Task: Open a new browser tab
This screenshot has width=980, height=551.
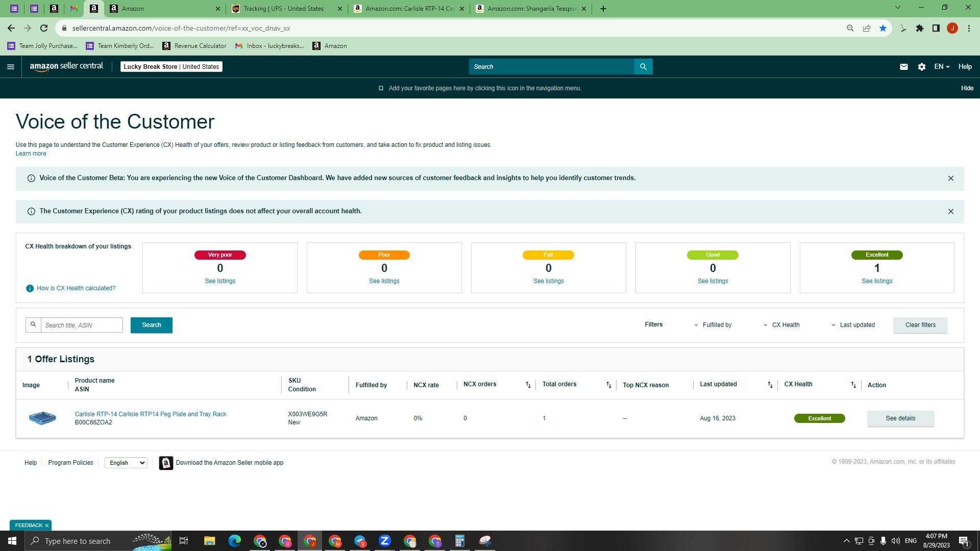Action: pyautogui.click(x=603, y=9)
